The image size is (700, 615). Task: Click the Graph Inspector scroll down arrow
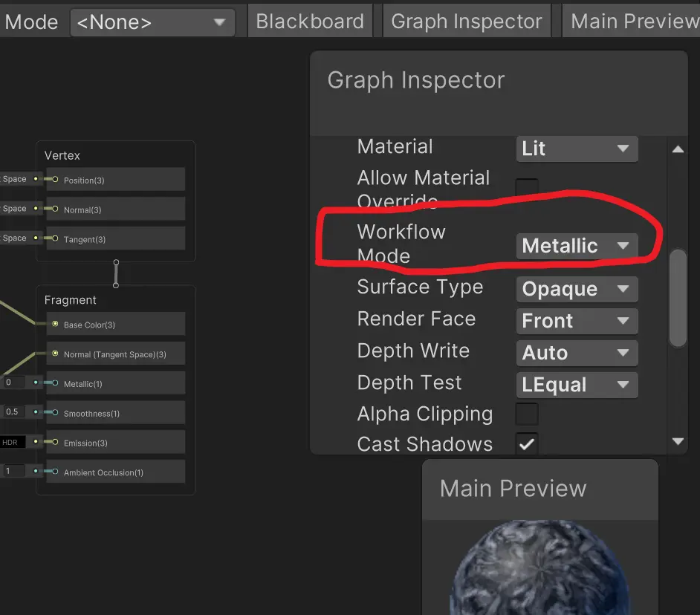point(678,441)
